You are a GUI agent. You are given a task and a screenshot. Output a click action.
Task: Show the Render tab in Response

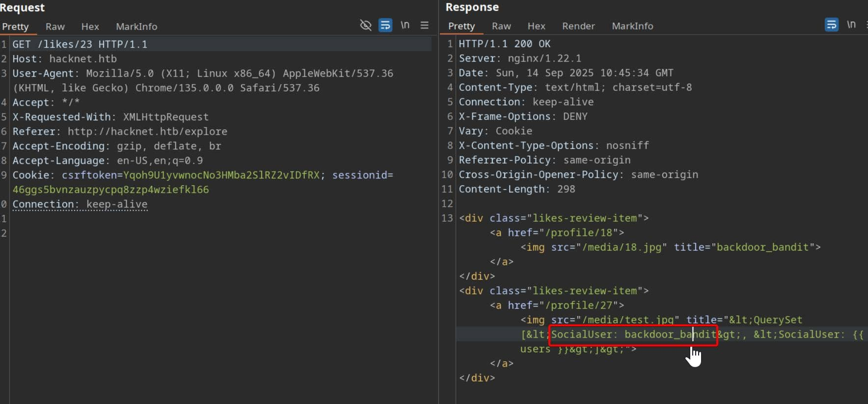pyautogui.click(x=578, y=26)
